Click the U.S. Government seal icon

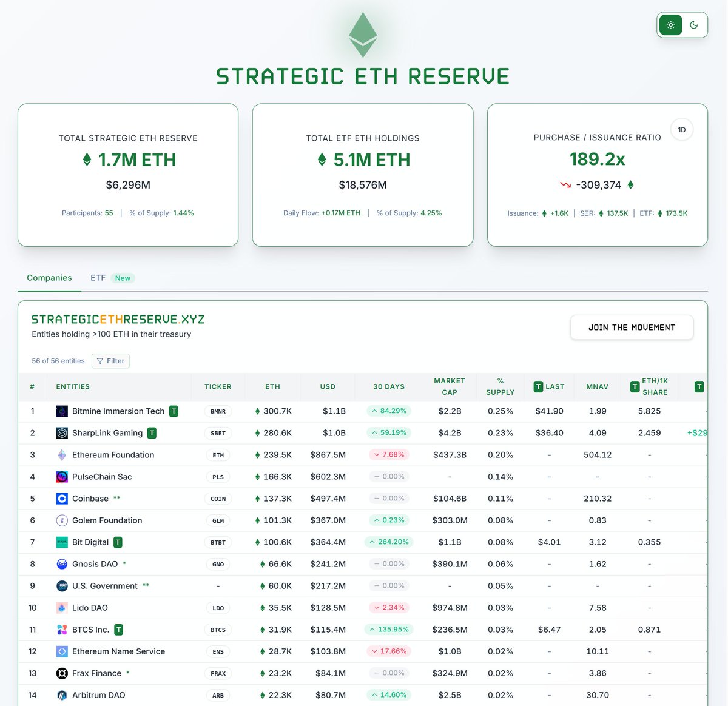62,586
